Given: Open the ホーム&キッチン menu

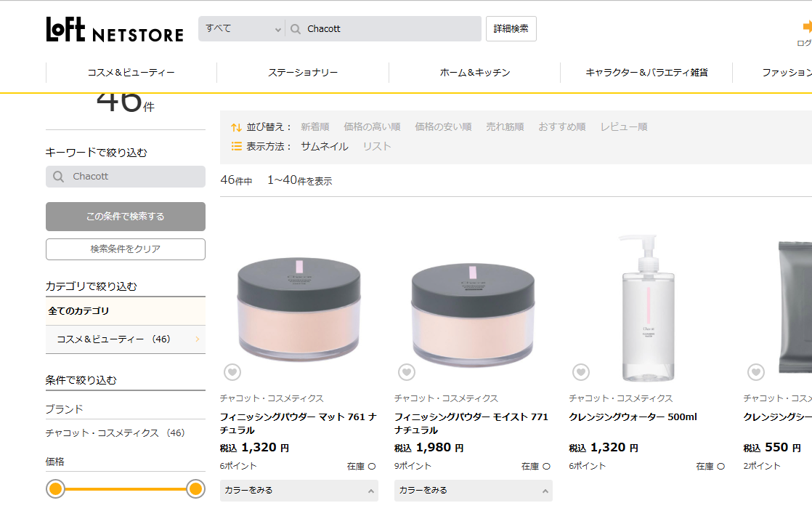Looking at the screenshot, I should pos(475,73).
